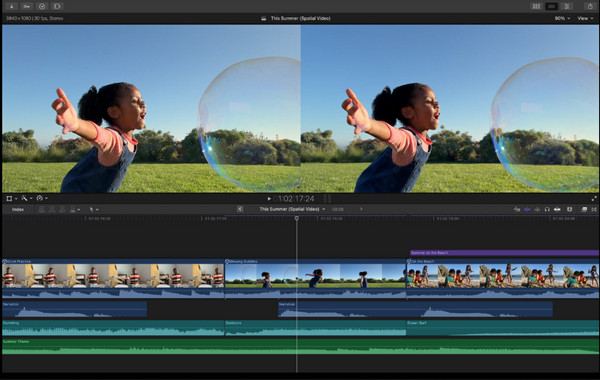The height and width of the screenshot is (380, 600).
Task: Toggle the Browser panel visibility
Action: pos(536,6)
